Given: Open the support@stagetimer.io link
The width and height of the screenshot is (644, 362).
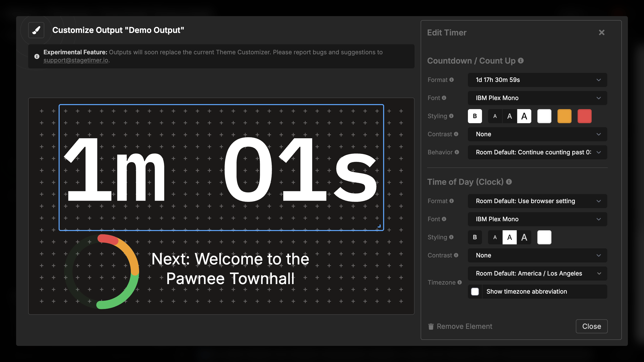Looking at the screenshot, I should (x=76, y=60).
